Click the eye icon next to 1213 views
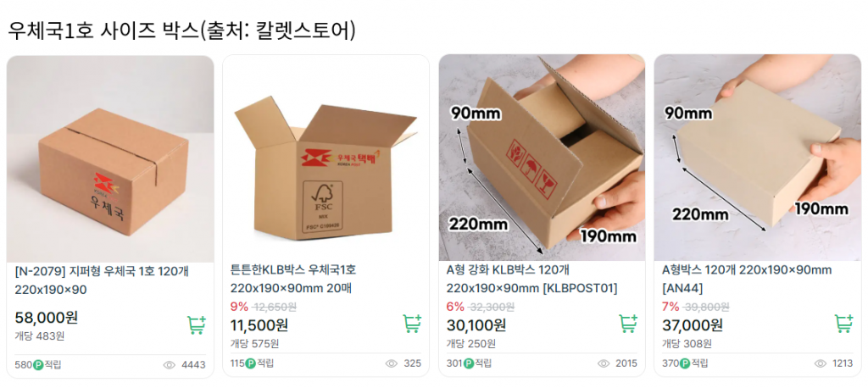 tap(820, 363)
